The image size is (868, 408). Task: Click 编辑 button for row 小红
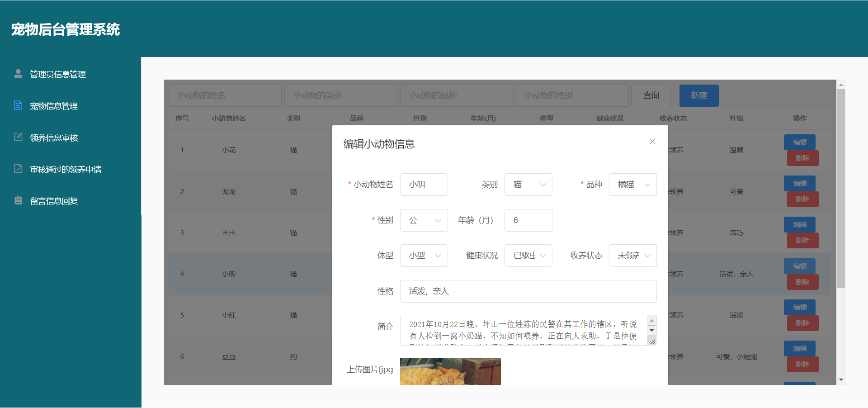tap(800, 307)
